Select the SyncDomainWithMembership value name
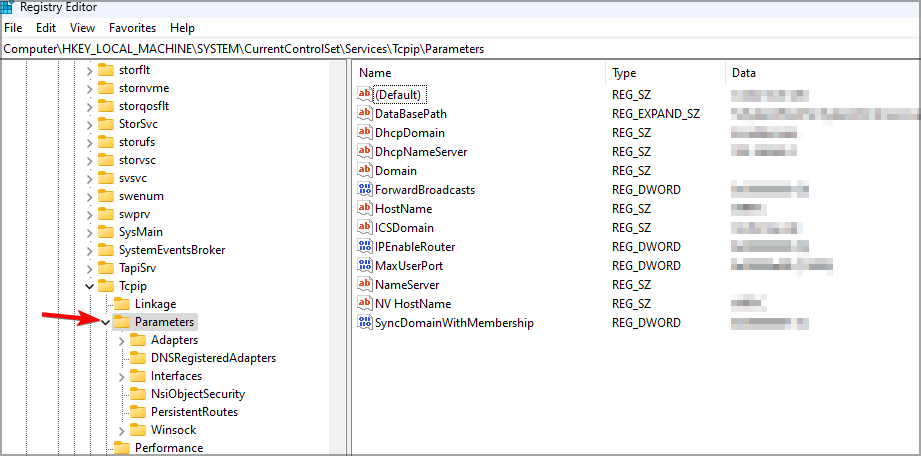The height and width of the screenshot is (456, 921). (455, 323)
